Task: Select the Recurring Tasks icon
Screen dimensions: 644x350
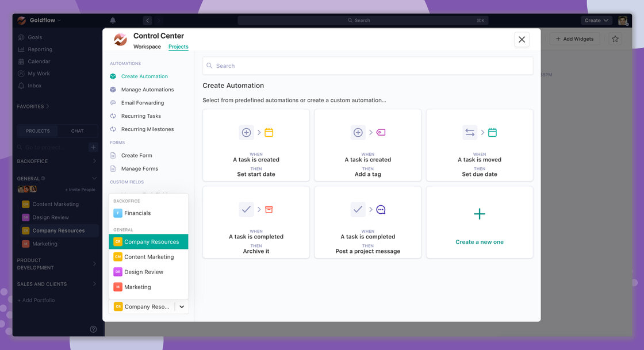Action: tap(113, 116)
